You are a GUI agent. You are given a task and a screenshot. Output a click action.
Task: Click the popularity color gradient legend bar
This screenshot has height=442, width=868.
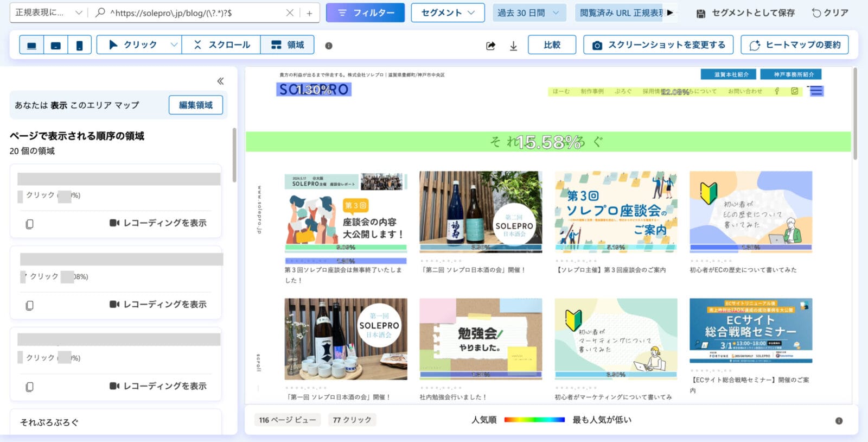pyautogui.click(x=534, y=420)
